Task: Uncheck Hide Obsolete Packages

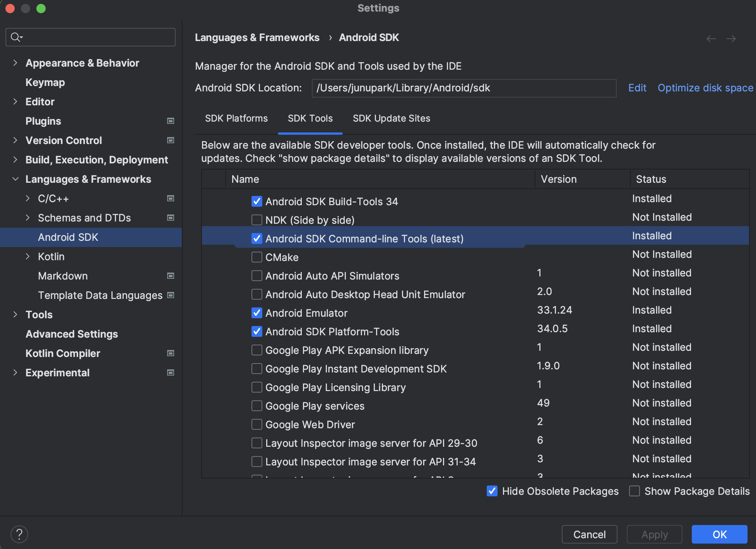Action: tap(492, 491)
